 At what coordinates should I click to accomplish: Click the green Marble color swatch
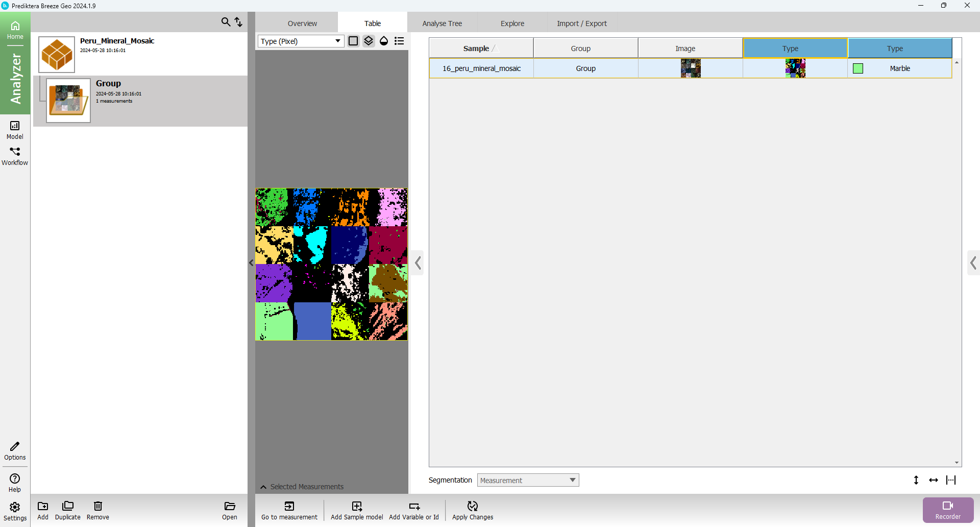click(858, 68)
